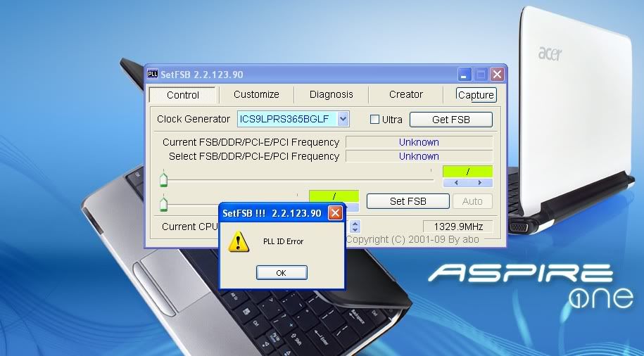Image resolution: width=644 pixels, height=356 pixels.
Task: Switch to the Control tab
Action: click(x=183, y=95)
